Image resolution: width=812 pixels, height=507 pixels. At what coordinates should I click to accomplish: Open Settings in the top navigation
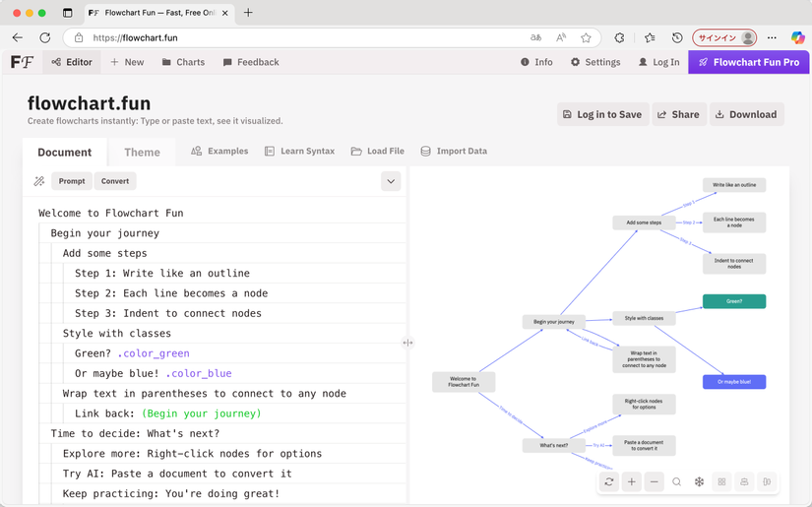595,62
